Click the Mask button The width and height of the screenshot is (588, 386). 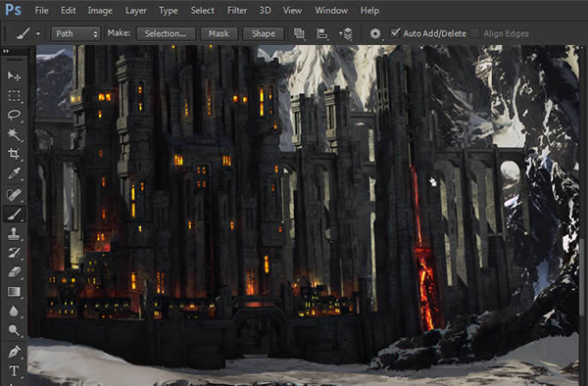219,33
